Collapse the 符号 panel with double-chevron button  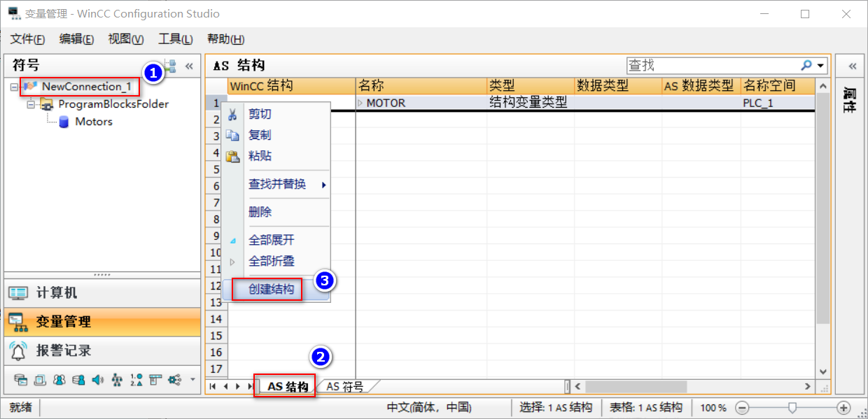pyautogui.click(x=188, y=65)
